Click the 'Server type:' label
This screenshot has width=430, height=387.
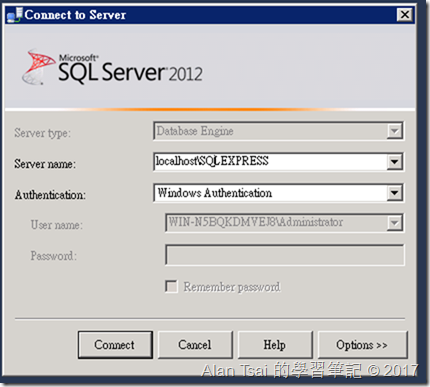42,133
